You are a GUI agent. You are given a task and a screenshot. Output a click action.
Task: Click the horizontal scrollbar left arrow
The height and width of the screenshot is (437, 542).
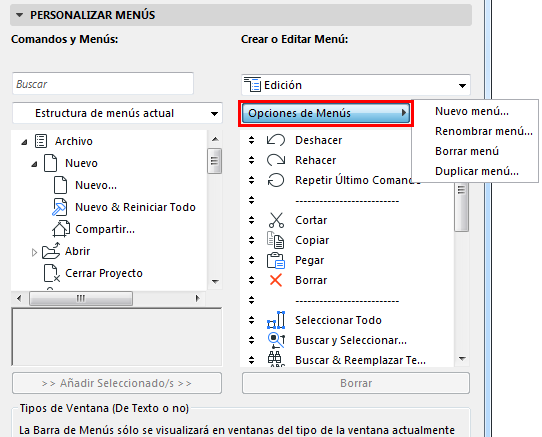(19, 298)
